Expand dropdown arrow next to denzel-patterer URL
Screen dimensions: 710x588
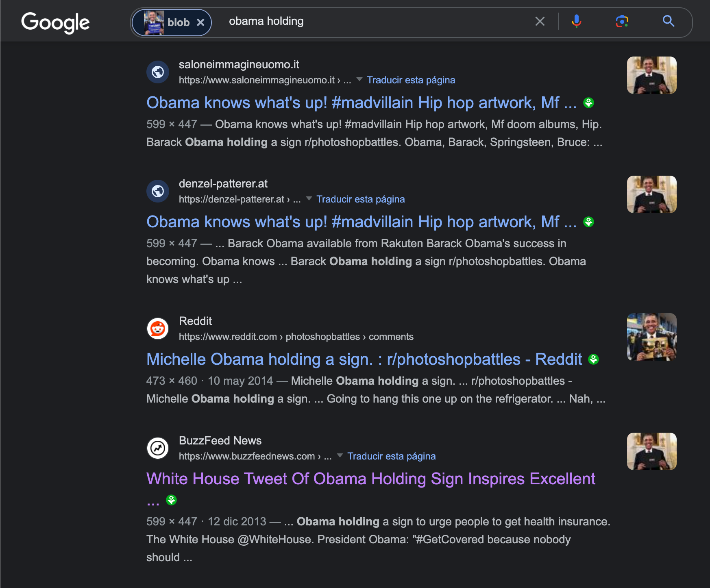(x=309, y=199)
